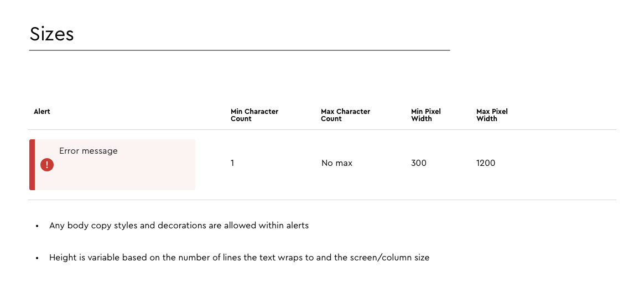Click the 1200 max pixel width value

point(485,163)
